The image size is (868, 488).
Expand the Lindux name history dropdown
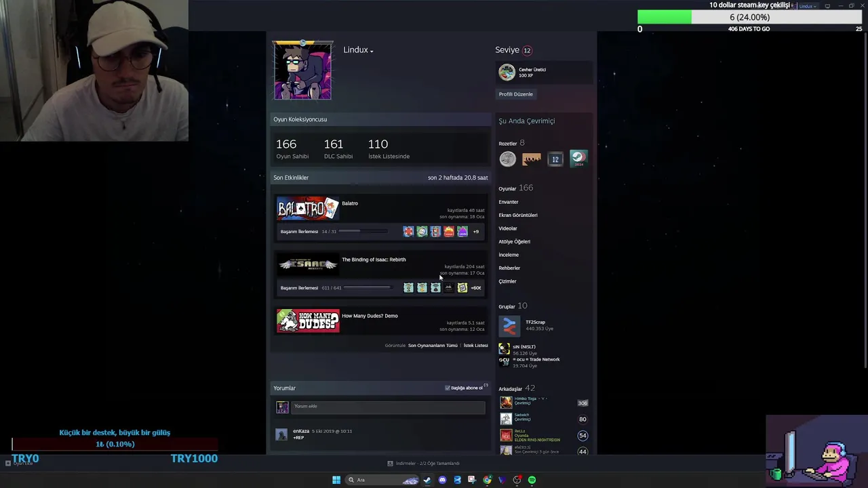coord(372,51)
